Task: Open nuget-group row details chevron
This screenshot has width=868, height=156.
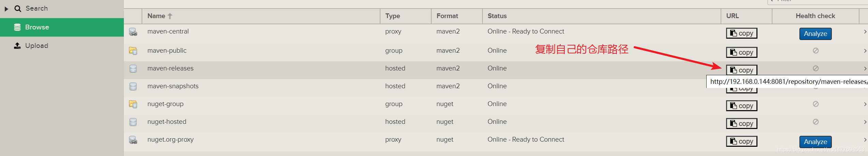Action: coord(865,104)
